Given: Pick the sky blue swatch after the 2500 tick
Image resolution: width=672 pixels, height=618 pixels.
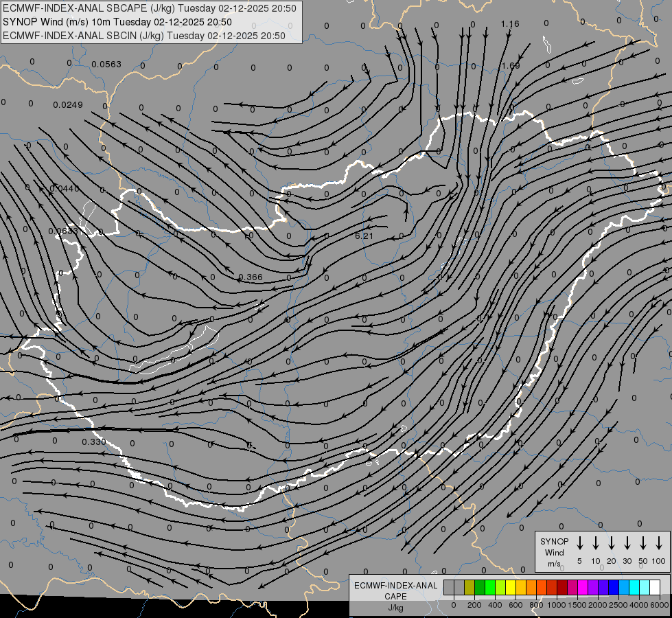Looking at the screenshot, I should (623, 588).
